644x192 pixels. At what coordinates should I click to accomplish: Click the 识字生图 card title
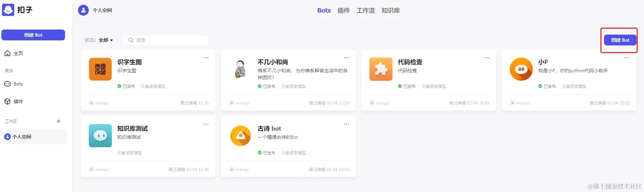tap(129, 62)
